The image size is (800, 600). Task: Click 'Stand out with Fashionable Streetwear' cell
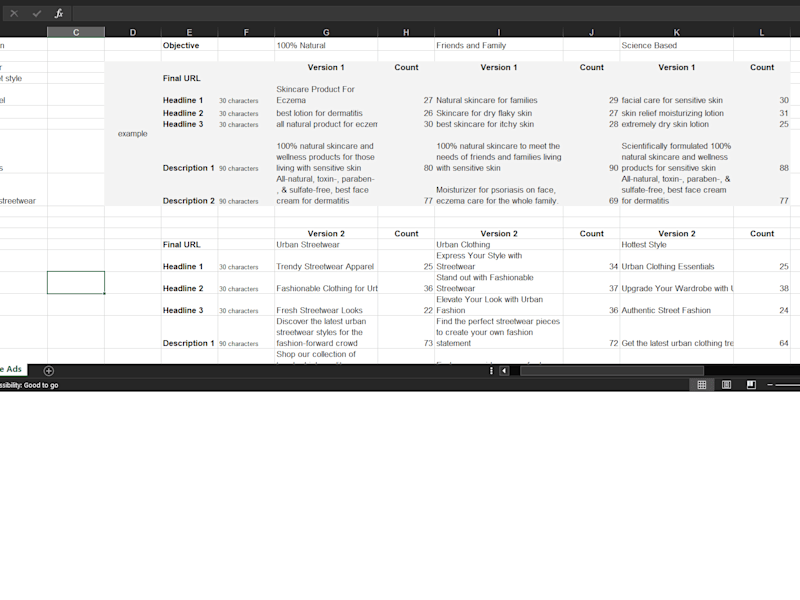[498, 283]
